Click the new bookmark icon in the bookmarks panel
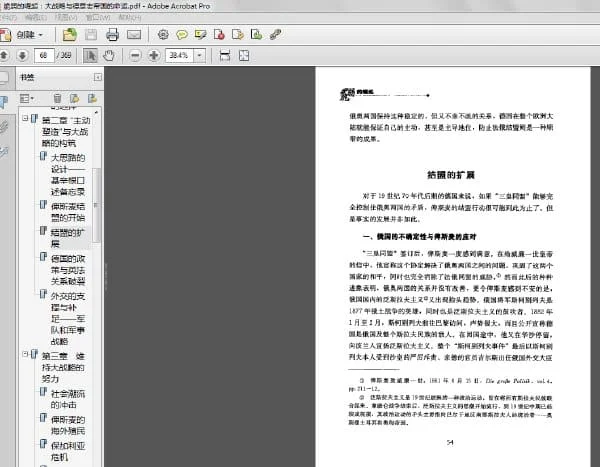This screenshot has width=600, height=467. (x=75, y=99)
